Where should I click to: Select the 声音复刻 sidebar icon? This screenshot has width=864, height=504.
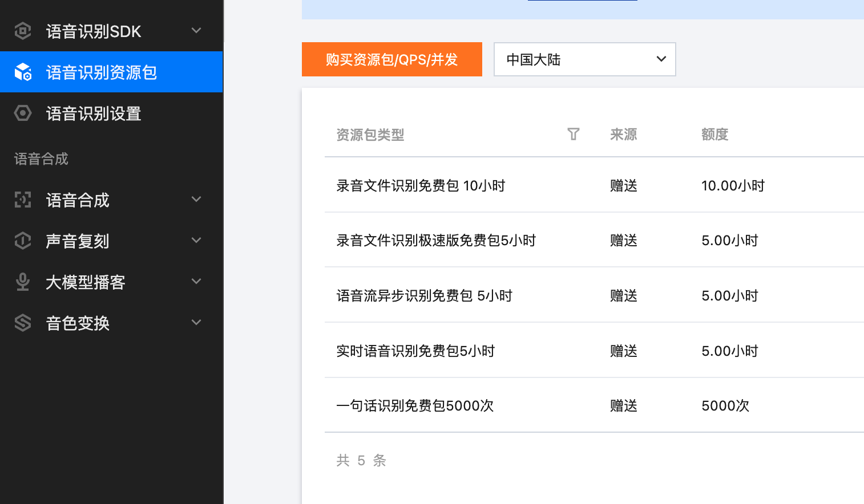pyautogui.click(x=22, y=241)
